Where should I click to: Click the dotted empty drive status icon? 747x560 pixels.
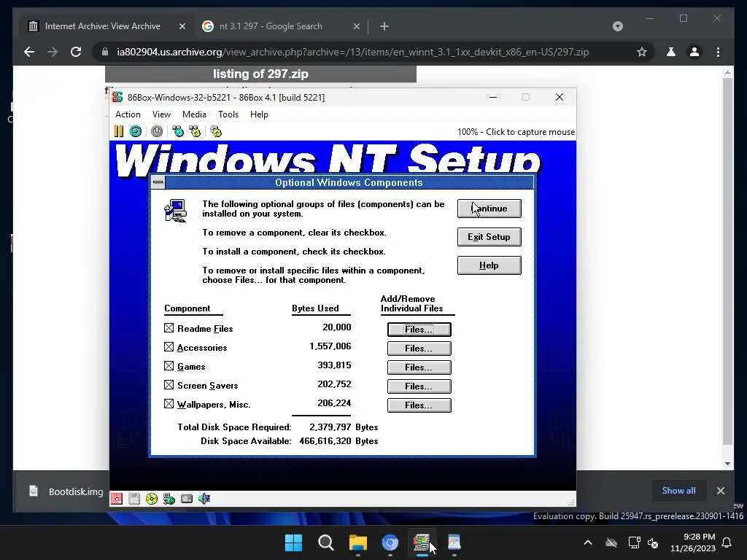134,499
